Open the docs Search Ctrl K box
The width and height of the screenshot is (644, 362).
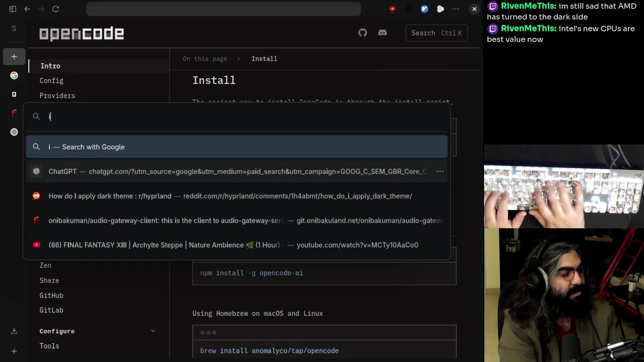click(x=436, y=33)
